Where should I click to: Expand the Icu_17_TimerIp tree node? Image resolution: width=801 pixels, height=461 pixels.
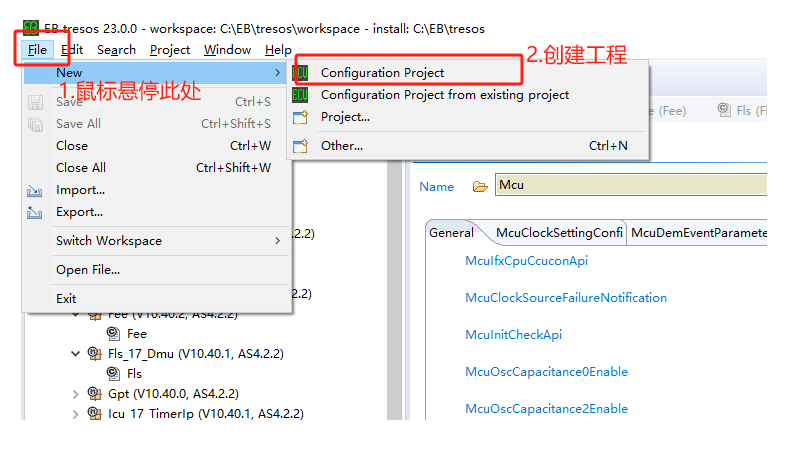point(76,413)
